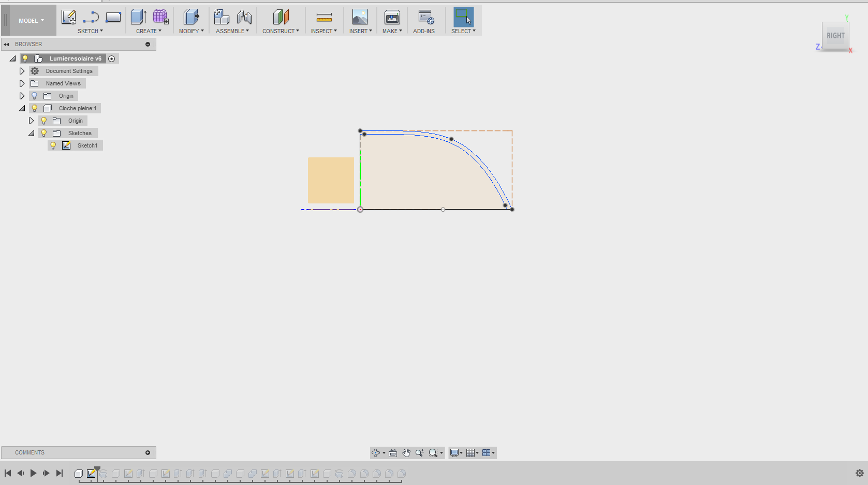Open Grid and Snaps settings icon
The height and width of the screenshot is (485, 868).
pos(470,453)
